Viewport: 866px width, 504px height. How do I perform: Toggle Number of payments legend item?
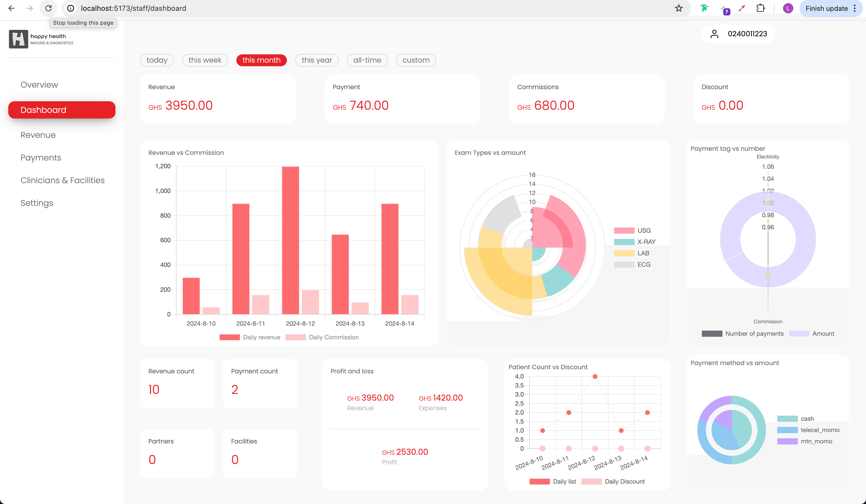coord(743,334)
